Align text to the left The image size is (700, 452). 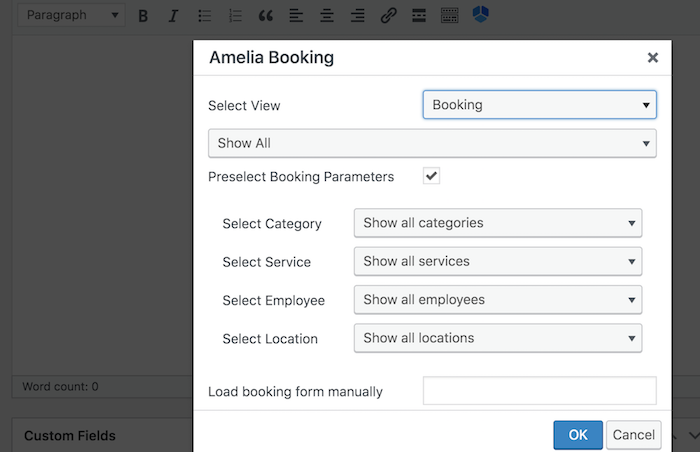[x=296, y=16]
